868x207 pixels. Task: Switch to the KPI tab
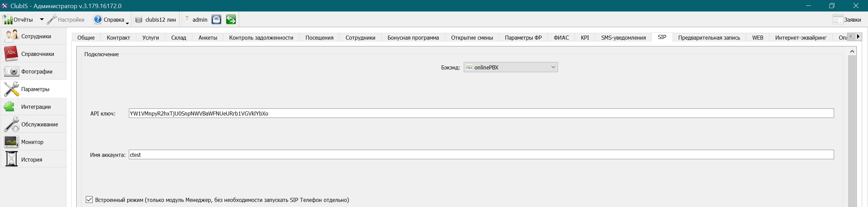[585, 38]
